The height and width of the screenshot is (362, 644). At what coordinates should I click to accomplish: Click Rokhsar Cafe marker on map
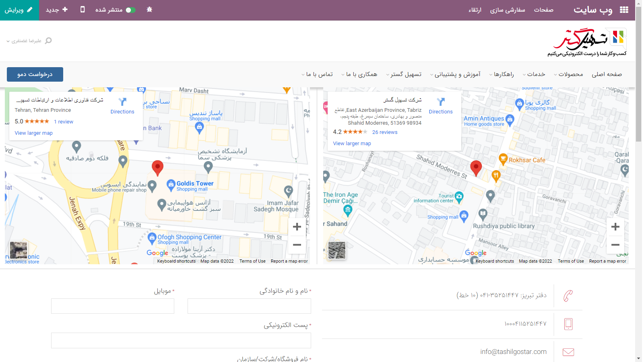[x=503, y=159]
